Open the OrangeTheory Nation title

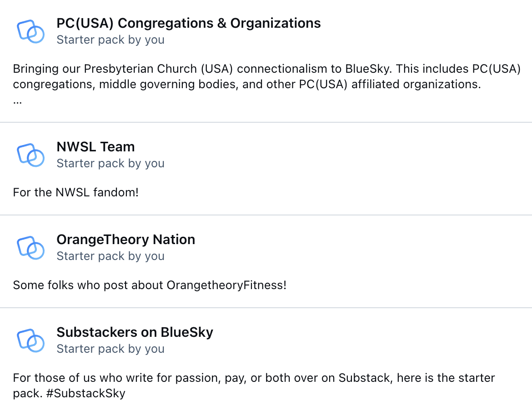126,240
